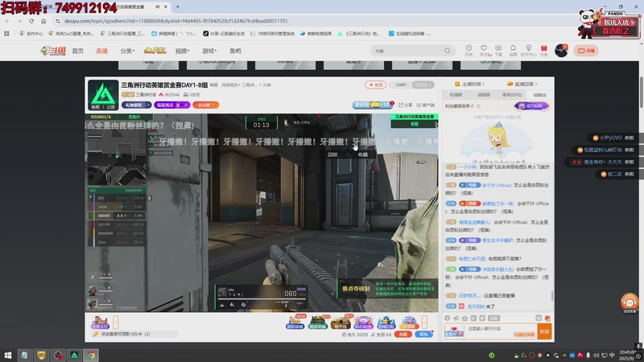
Task: Open the 福星挑战 pill
Action: 172,105
